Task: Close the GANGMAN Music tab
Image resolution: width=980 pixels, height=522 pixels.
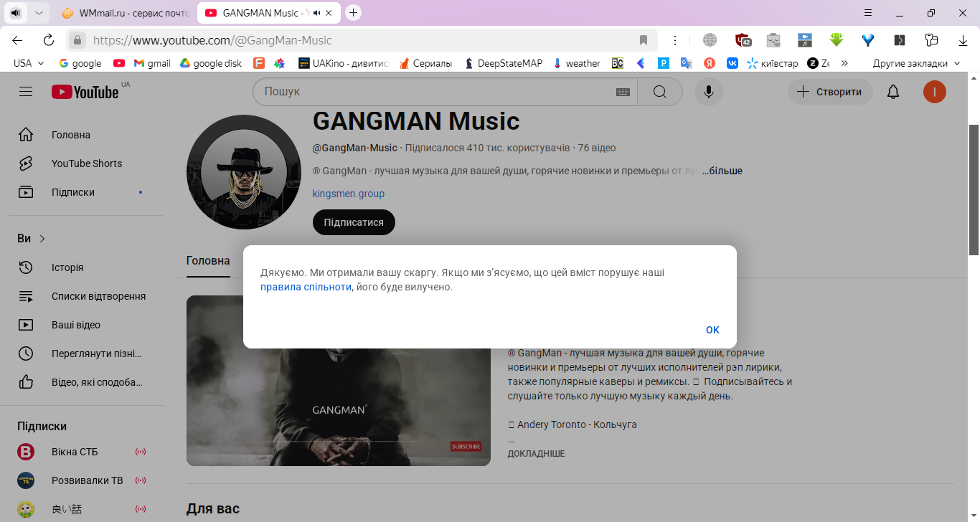Action: [x=329, y=13]
